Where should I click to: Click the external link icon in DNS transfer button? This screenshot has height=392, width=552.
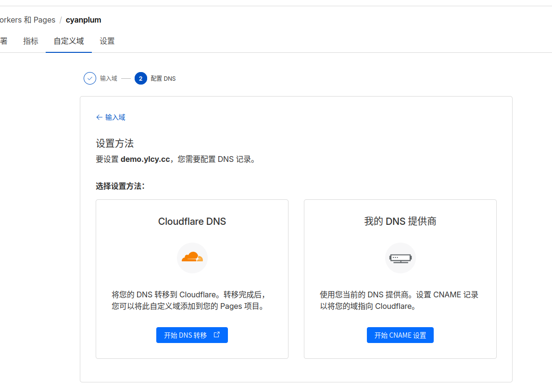[x=217, y=335]
